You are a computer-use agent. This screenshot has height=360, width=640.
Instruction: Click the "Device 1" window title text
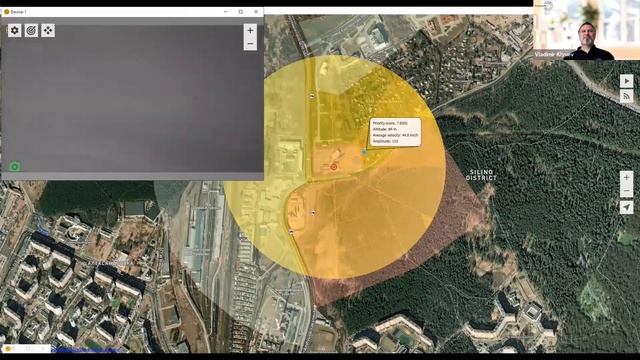pos(18,12)
